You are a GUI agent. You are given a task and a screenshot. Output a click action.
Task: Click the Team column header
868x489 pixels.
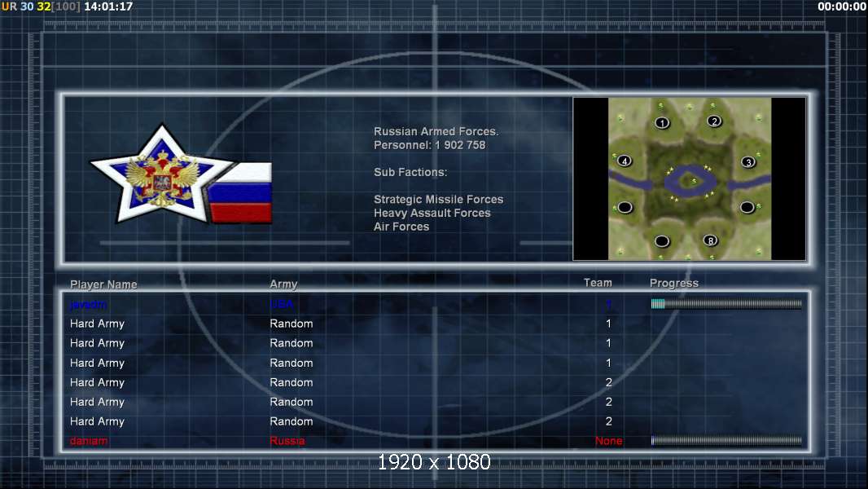[598, 283]
